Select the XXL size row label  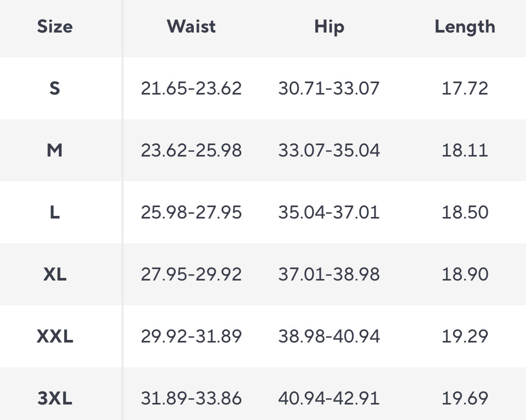coord(55,336)
